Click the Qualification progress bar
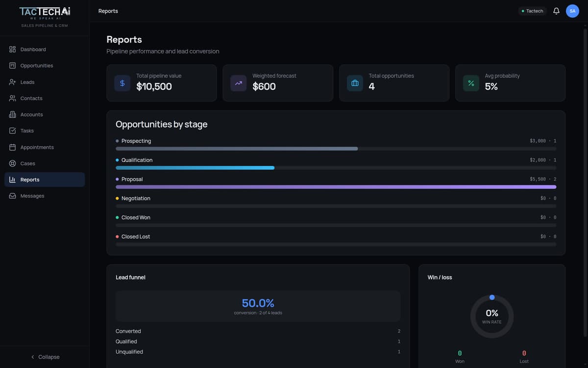Screen dimensions: 588x368 click(x=336, y=168)
